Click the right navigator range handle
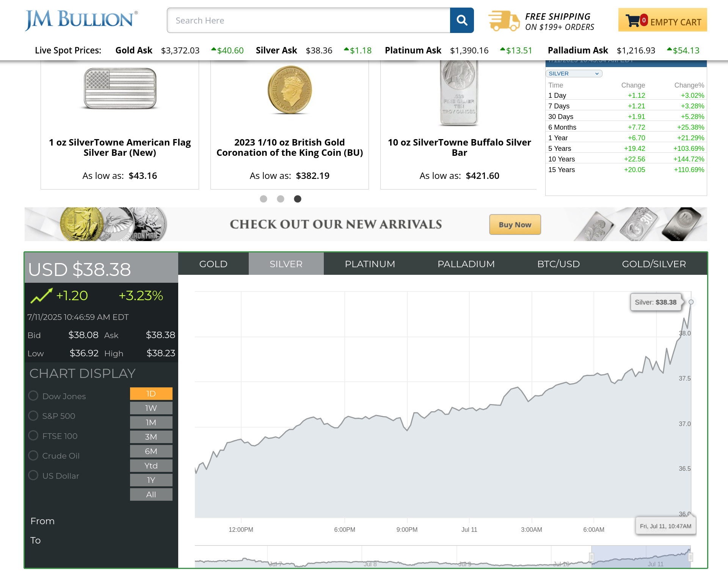The image size is (728, 586). [690, 557]
